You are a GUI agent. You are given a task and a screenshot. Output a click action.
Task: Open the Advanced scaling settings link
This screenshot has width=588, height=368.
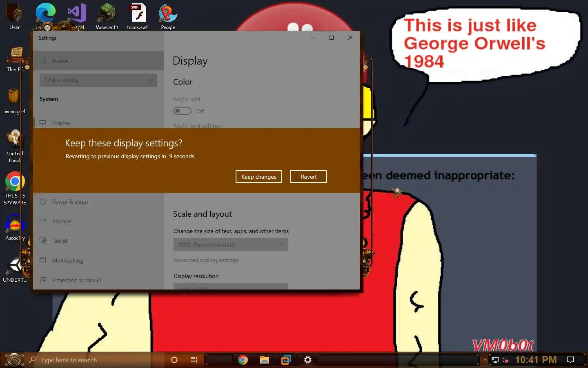pos(206,260)
